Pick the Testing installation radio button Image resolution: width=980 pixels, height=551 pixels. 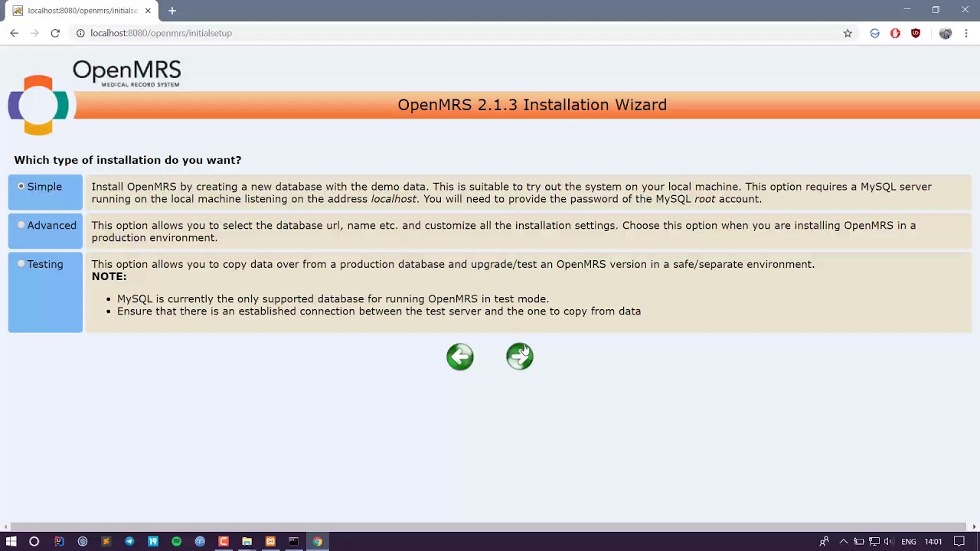click(21, 265)
